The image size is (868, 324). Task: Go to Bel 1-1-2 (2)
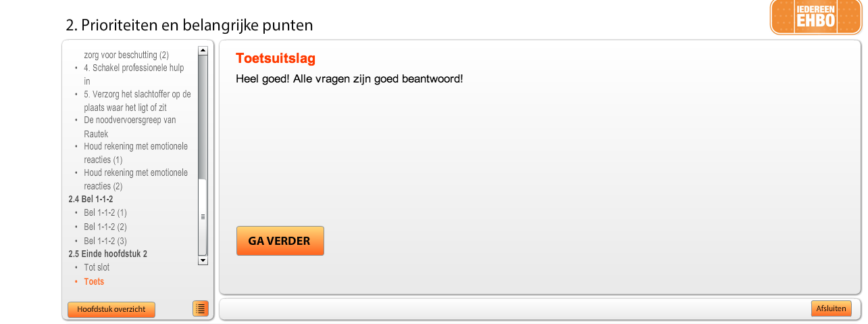[x=105, y=227]
